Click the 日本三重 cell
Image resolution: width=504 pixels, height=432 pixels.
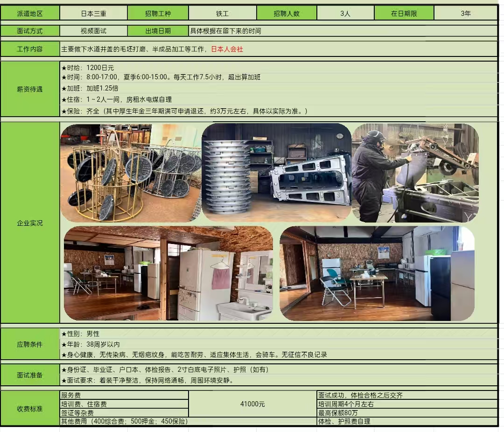click(x=93, y=14)
